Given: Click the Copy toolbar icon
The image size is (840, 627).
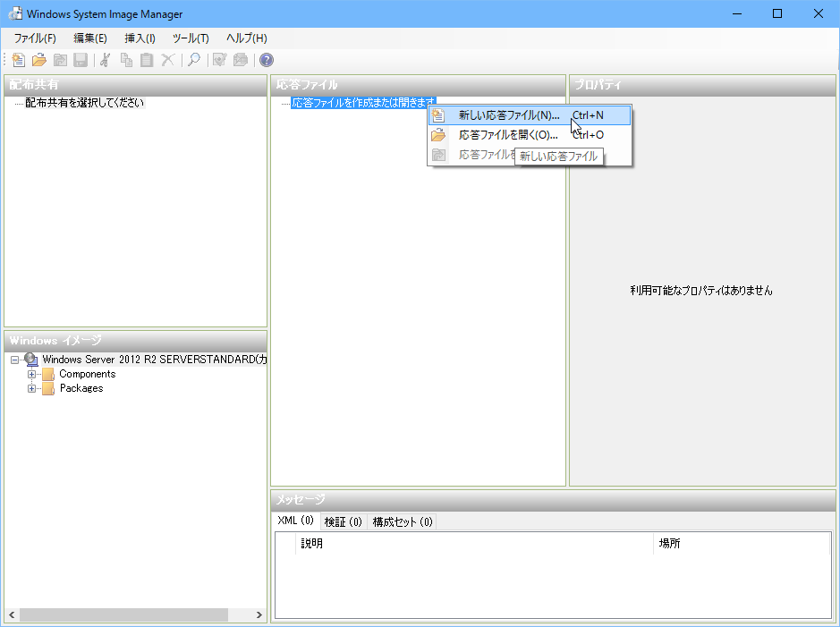Looking at the screenshot, I should (126, 60).
